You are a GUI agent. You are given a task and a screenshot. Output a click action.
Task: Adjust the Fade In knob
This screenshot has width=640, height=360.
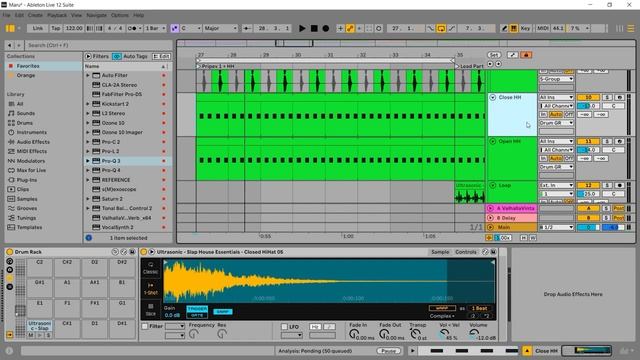tap(353, 334)
